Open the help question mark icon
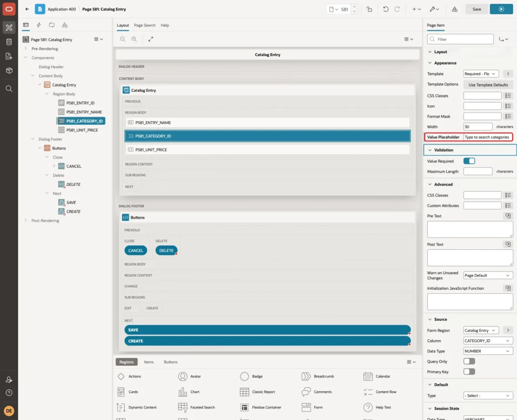The height and width of the screenshot is (420, 517). click(9, 393)
